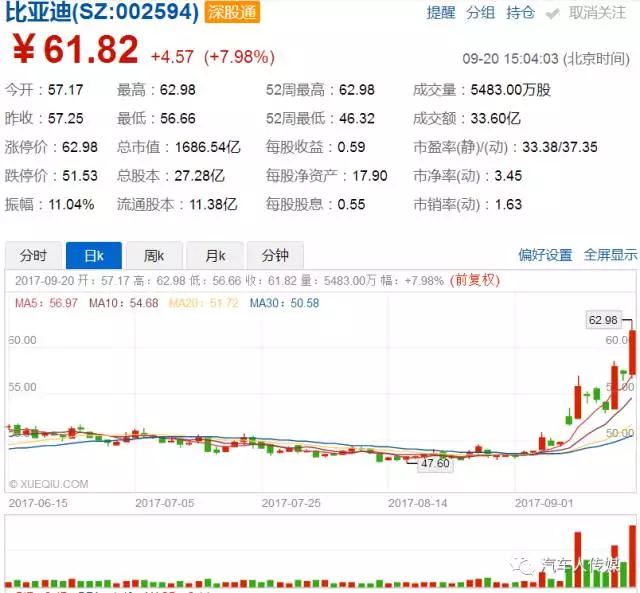
Task: Click the 前复权 adjustment label
Action: [x=475, y=280]
